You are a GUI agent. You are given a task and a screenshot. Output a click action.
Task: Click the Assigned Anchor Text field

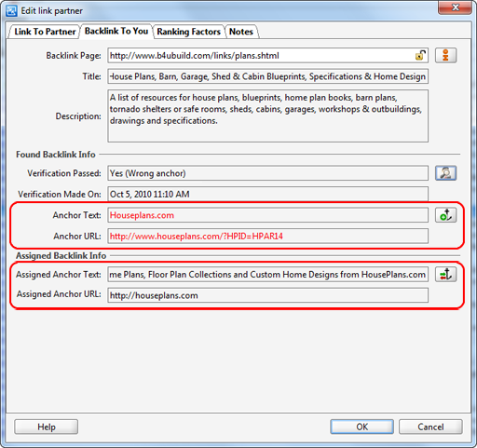pos(267,275)
